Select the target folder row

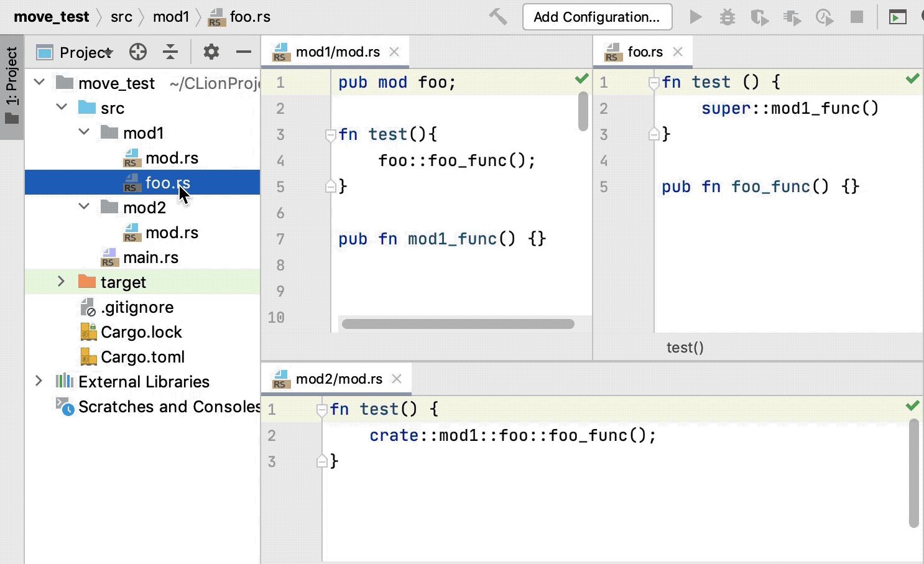pos(142,282)
